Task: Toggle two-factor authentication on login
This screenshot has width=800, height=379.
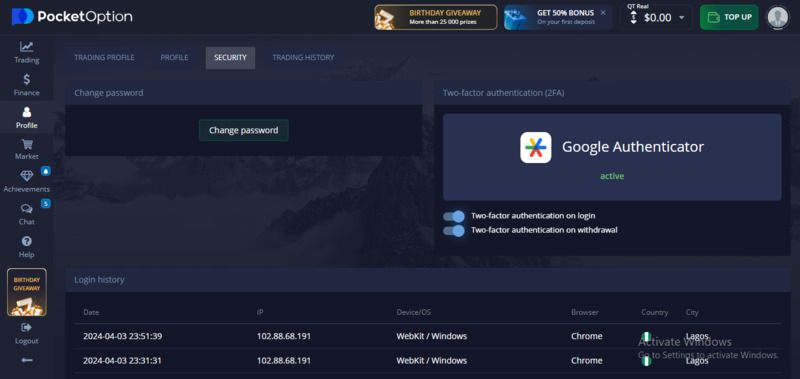Action: tap(454, 216)
